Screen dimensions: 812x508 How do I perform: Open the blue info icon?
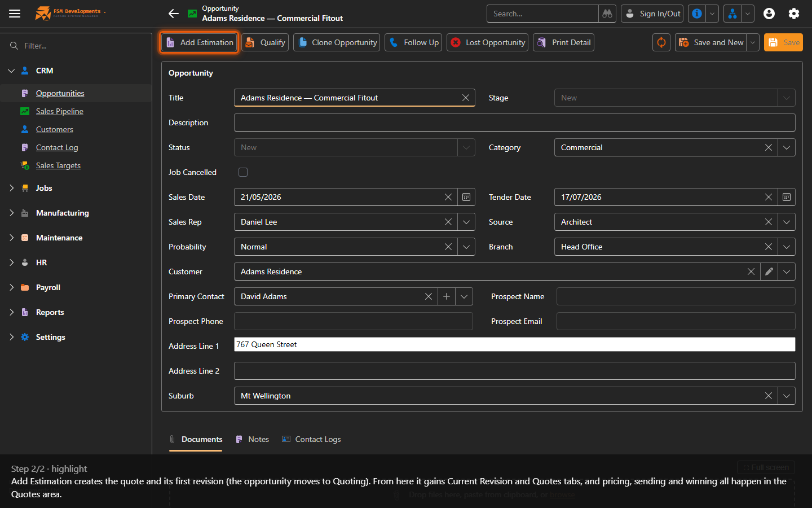tap(697, 14)
